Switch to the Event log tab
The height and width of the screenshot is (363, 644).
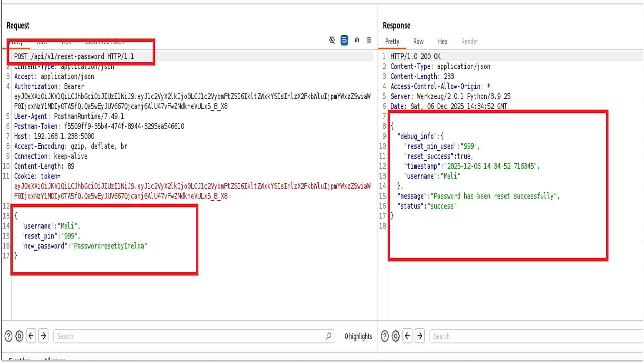20,360
